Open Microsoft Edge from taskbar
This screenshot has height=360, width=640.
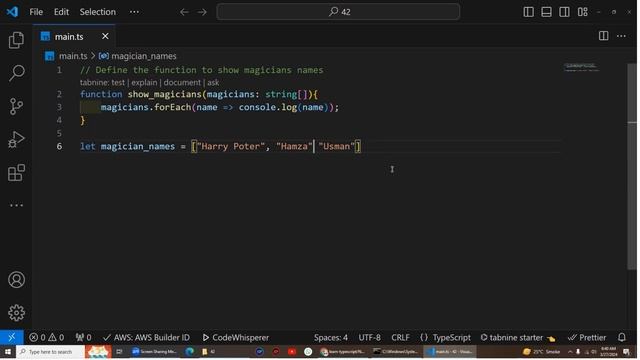click(189, 352)
